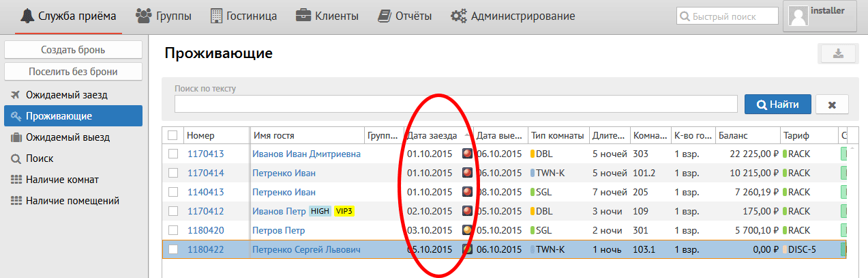Viewport: 868px width, 278px height.
Task: Click the balance cell 22 225,00 ₽
Action: [754, 154]
